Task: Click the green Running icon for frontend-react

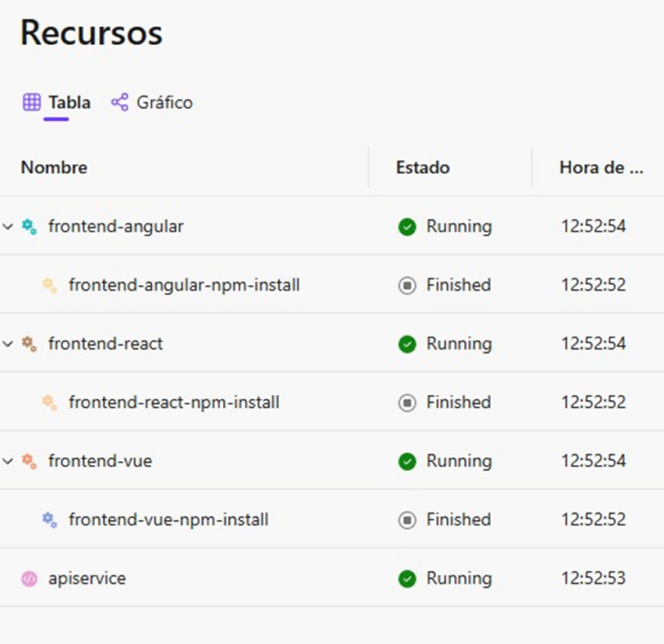Action: (407, 344)
